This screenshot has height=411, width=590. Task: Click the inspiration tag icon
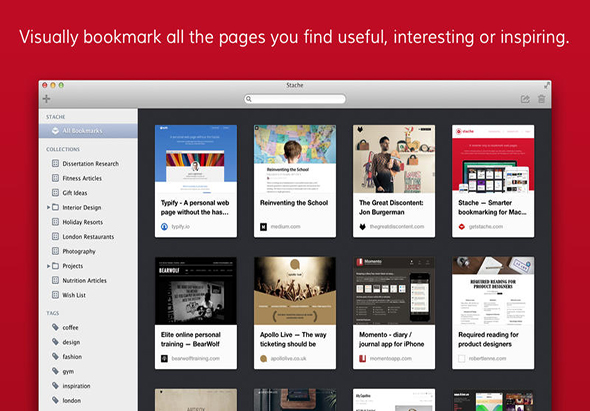click(55, 385)
